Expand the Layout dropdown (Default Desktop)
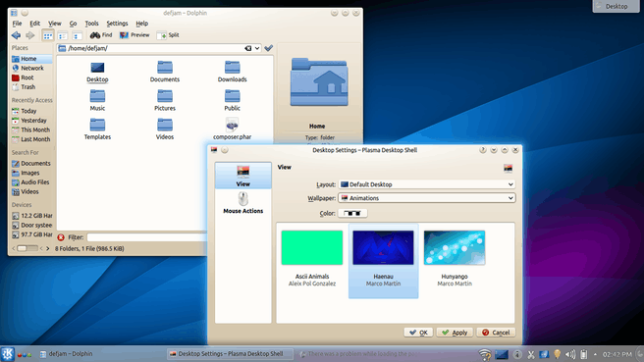644x362 pixels. pyautogui.click(x=427, y=184)
